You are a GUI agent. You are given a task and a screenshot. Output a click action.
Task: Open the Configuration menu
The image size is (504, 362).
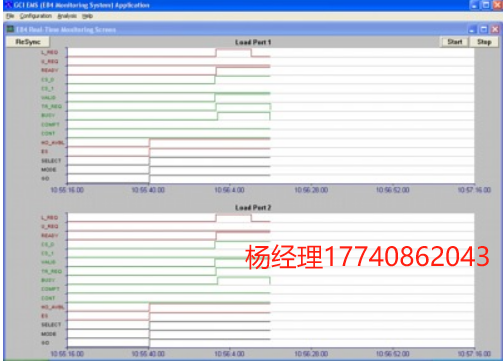(36, 16)
